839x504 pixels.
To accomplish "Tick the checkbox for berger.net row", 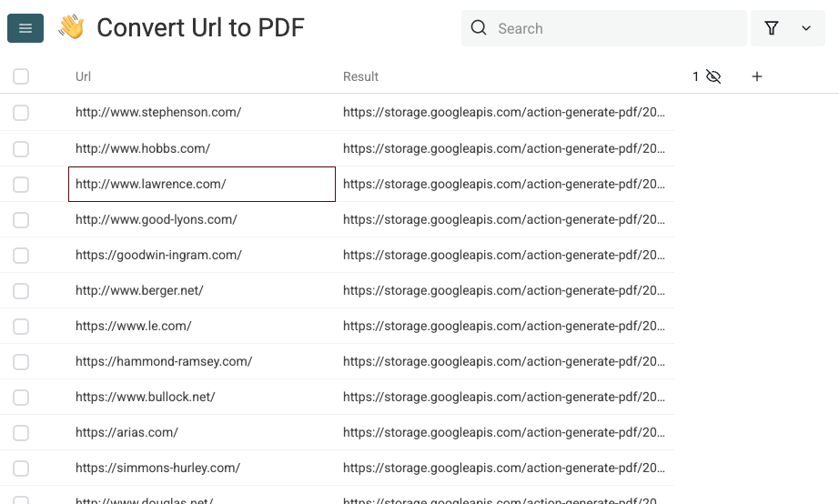I will tap(21, 291).
